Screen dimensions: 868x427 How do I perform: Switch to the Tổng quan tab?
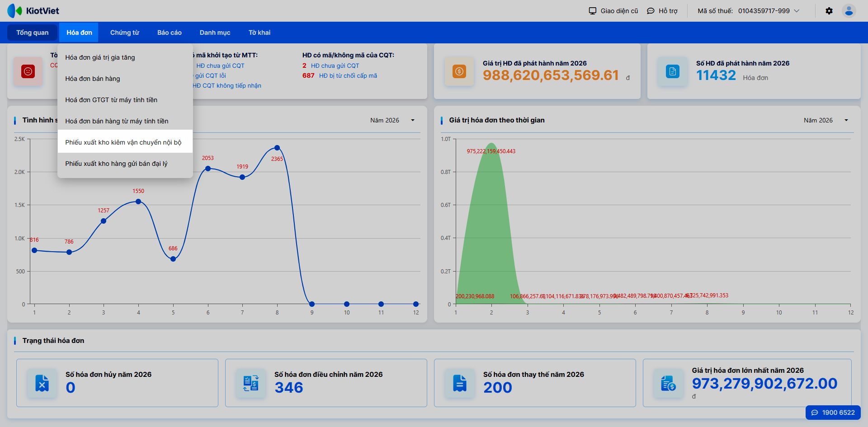tap(33, 33)
